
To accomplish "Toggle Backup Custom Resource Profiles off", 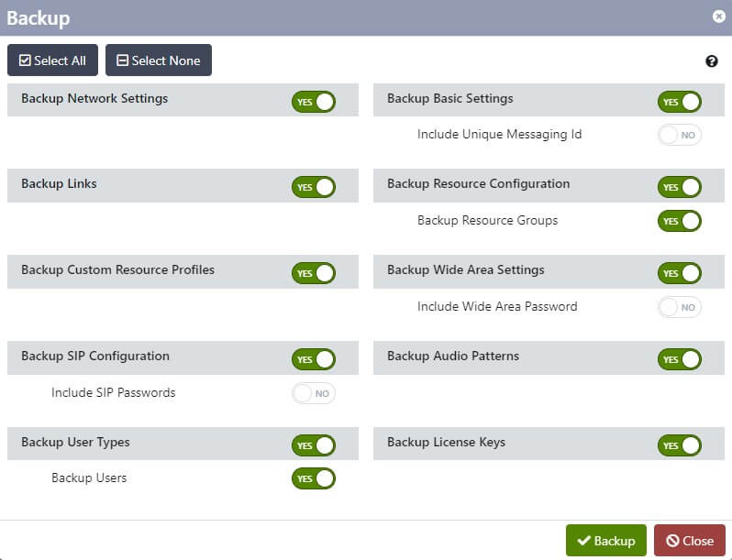I will 314,273.
